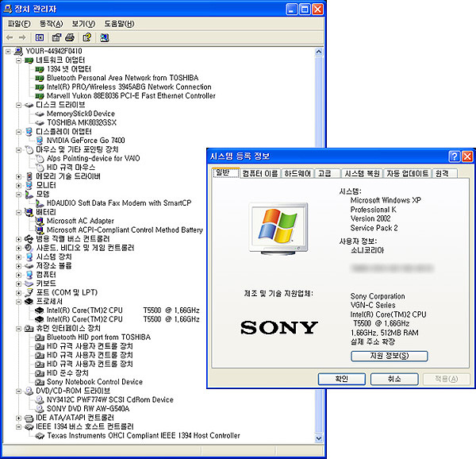Image resolution: width=476 pixels, height=459 pixels.
Task: Select HID 규격 마우스 entry
Action: [71, 168]
